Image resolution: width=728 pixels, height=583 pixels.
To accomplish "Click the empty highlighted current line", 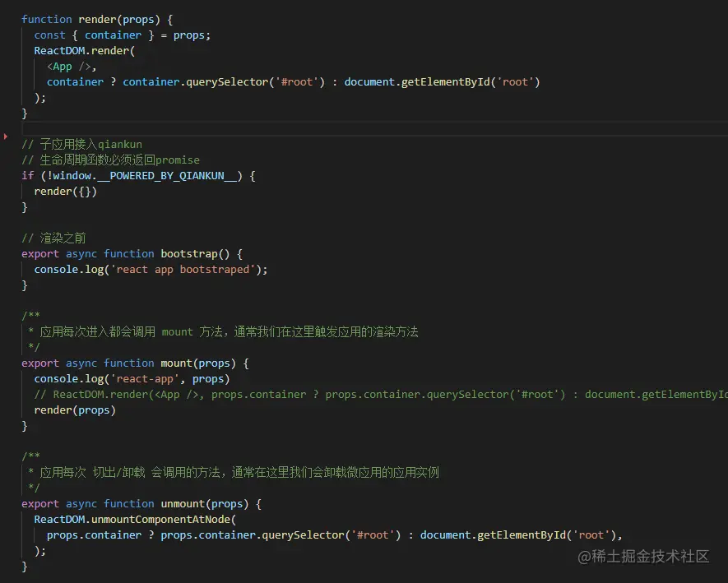I will (374, 128).
